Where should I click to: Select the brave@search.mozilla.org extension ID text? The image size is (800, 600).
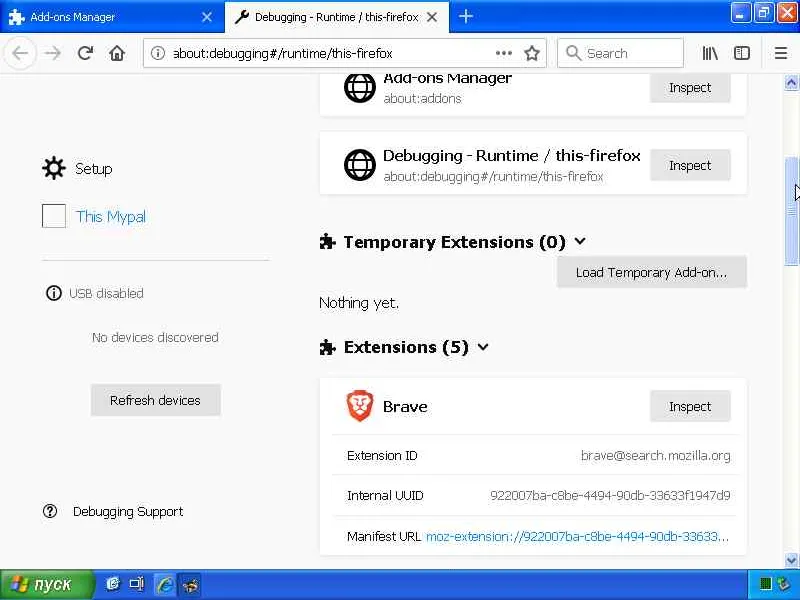[655, 455]
